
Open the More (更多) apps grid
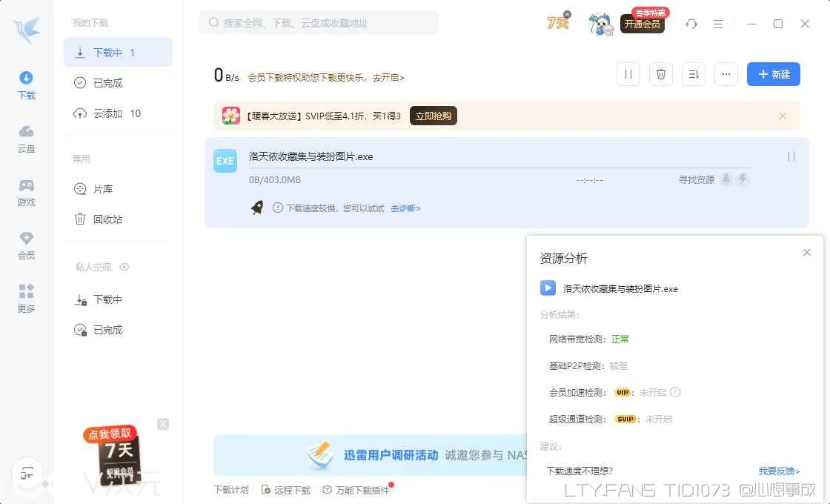tap(26, 299)
